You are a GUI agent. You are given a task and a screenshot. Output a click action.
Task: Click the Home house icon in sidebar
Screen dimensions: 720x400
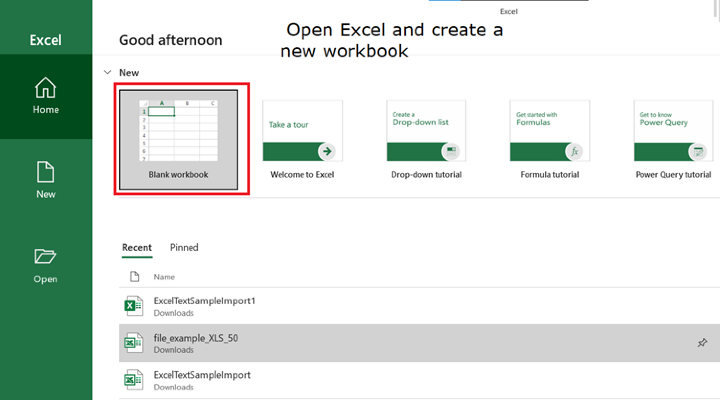tap(45, 88)
